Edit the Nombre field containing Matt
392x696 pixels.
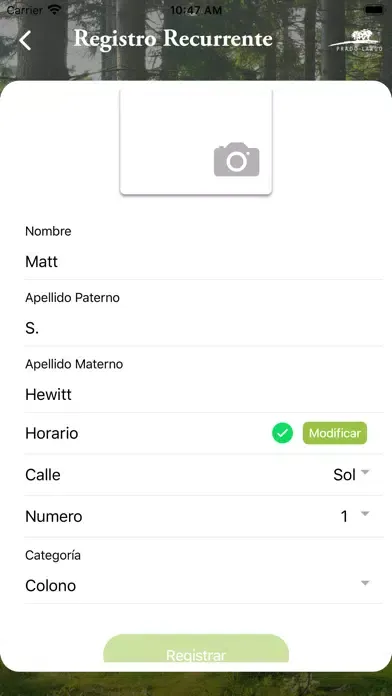[204, 261]
